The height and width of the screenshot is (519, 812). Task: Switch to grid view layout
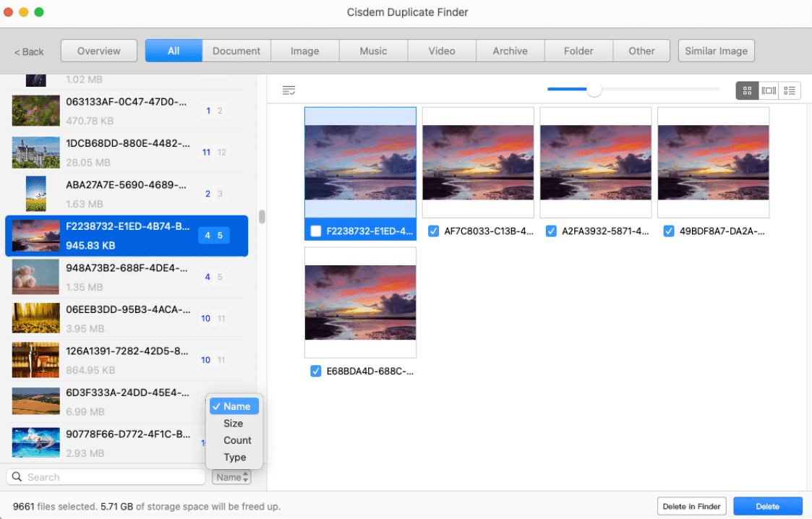point(747,90)
